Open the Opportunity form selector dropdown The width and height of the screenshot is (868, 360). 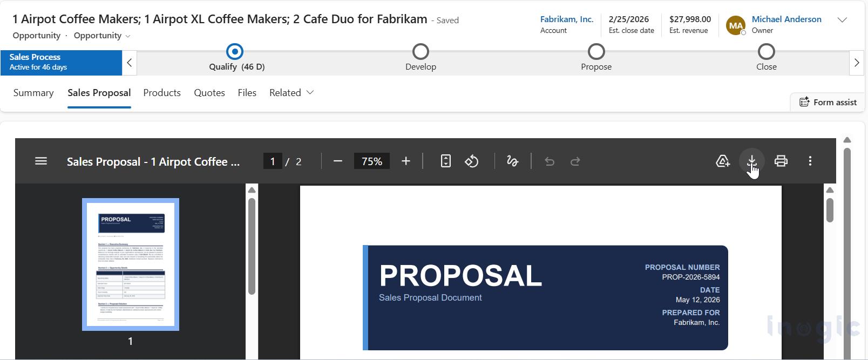tap(102, 36)
